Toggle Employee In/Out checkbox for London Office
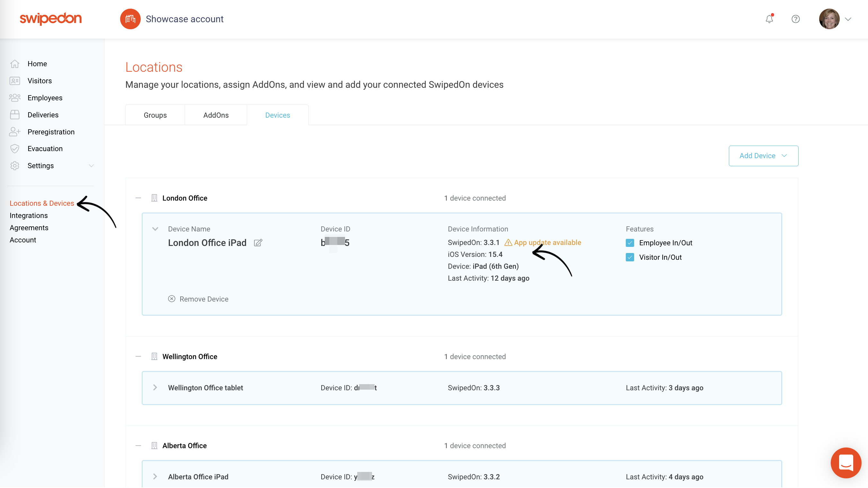 [630, 243]
